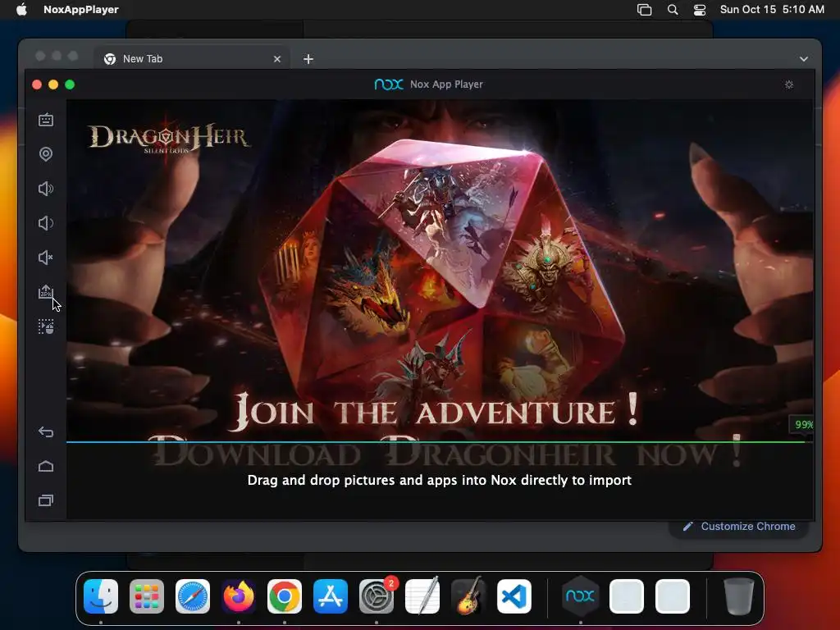Screen dimensions: 840x630
Task: Open System Settings from the Dock
Action: 376,596
